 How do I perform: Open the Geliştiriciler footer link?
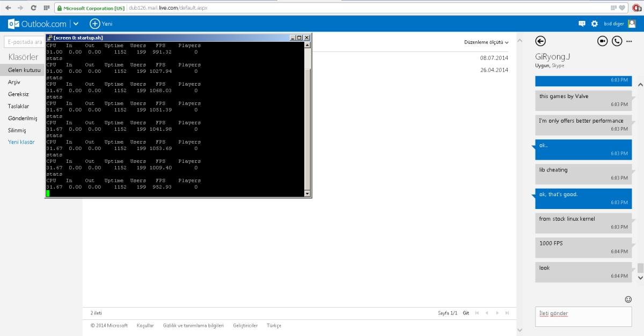(245, 325)
